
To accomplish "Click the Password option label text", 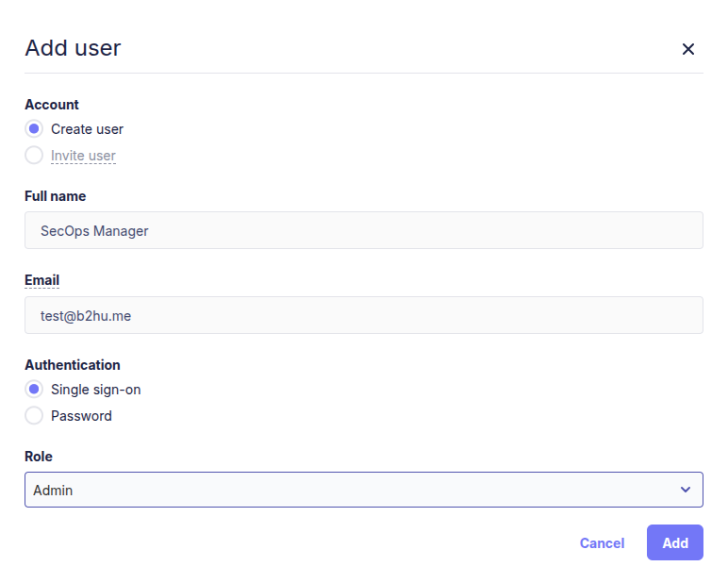I will coord(81,416).
